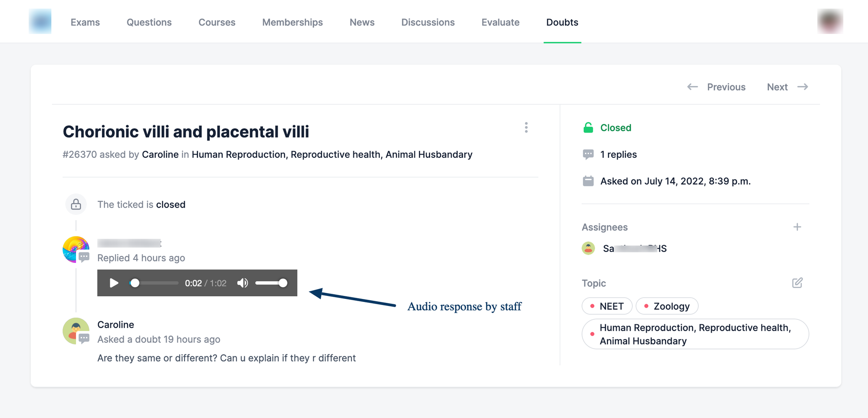The width and height of the screenshot is (868, 418).
Task: Click the '1 replies' text
Action: [618, 155]
